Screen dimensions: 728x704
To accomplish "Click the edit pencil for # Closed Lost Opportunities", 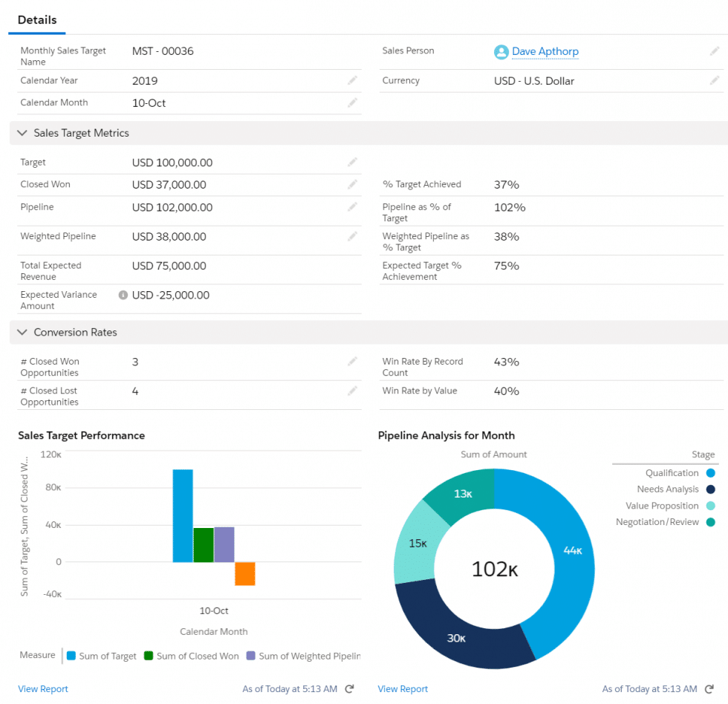I will pyautogui.click(x=352, y=391).
